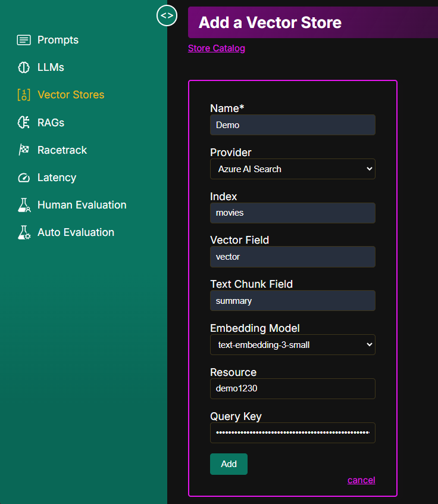Click the Add button
Screen dimensions: 438x504
pos(229,464)
